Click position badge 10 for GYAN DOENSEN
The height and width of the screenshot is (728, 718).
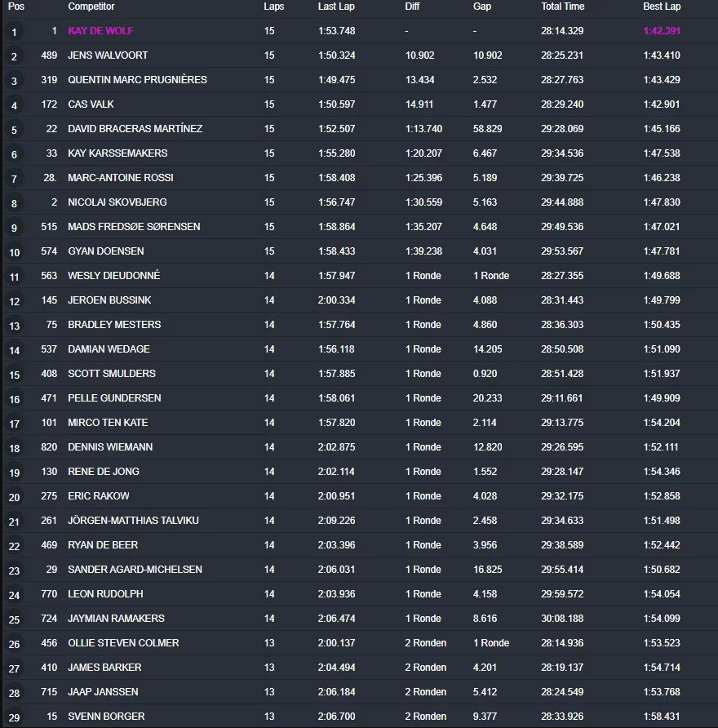pyautogui.click(x=15, y=252)
